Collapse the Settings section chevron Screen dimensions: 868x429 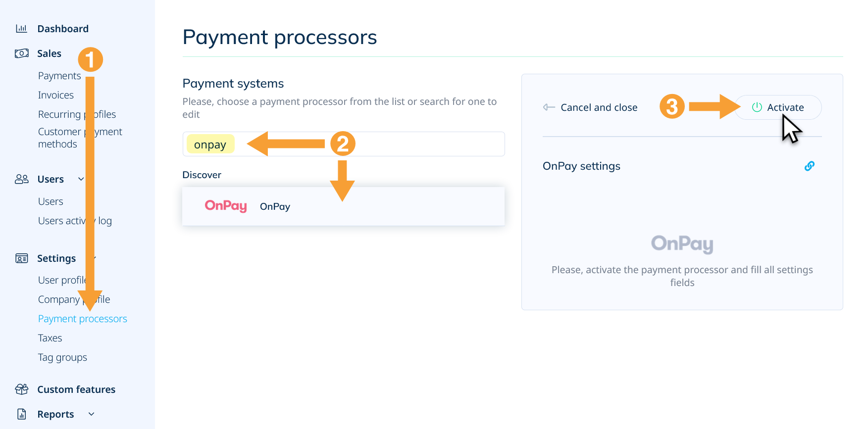coord(94,258)
